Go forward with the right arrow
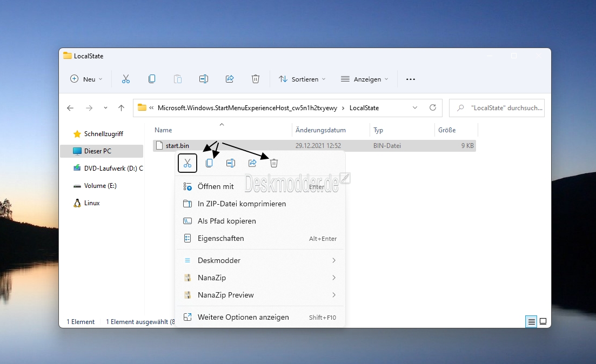596x364 pixels. (x=89, y=108)
